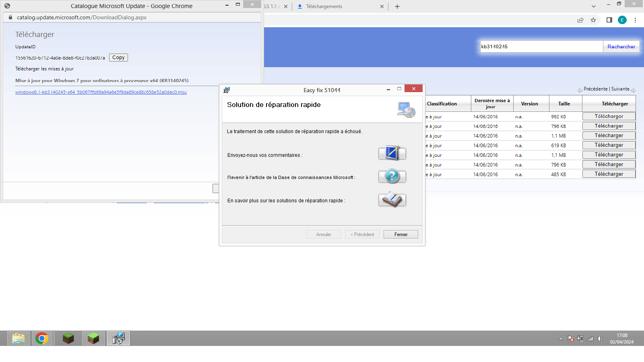This screenshot has height=362, width=644.
Task: Click the search field containing kb3140245
Action: (541, 47)
